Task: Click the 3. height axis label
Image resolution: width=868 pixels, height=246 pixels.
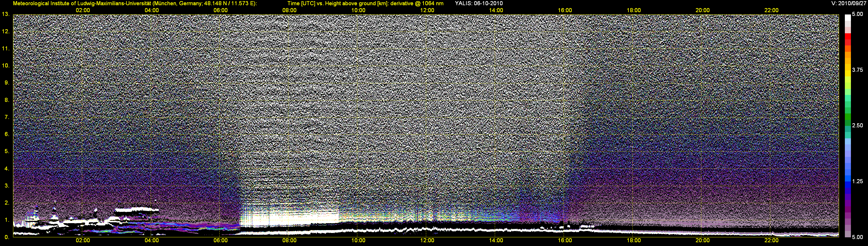Action: [x=7, y=186]
